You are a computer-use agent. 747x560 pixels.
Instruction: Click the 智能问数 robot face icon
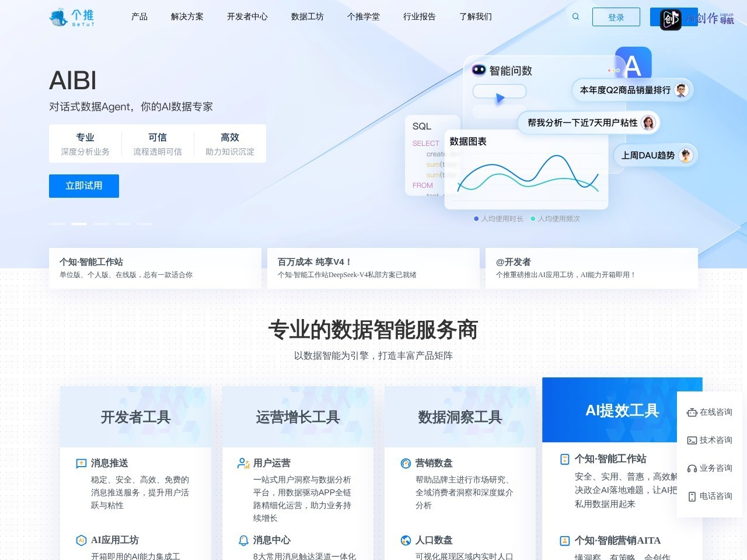tap(479, 70)
